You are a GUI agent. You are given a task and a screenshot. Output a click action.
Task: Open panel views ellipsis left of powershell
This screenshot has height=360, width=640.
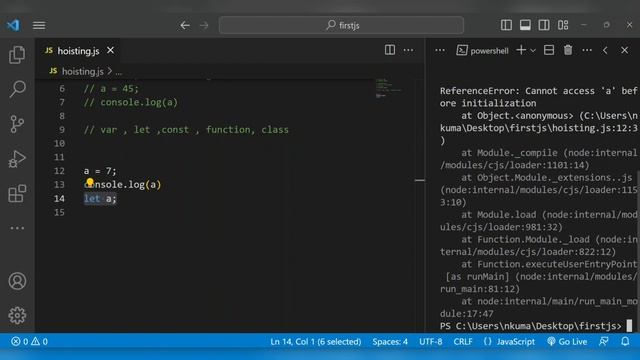440,50
